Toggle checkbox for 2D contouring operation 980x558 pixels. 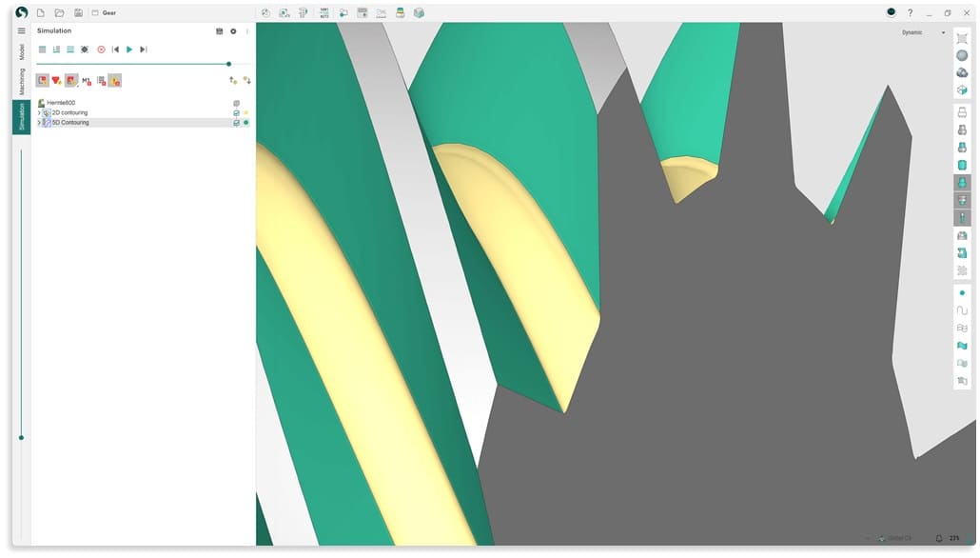point(236,112)
